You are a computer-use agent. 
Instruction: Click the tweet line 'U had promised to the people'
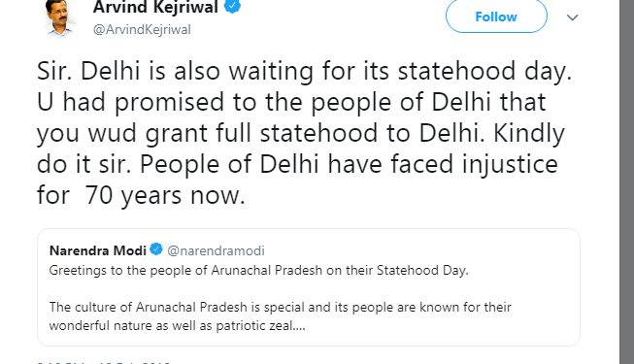pos(291,102)
